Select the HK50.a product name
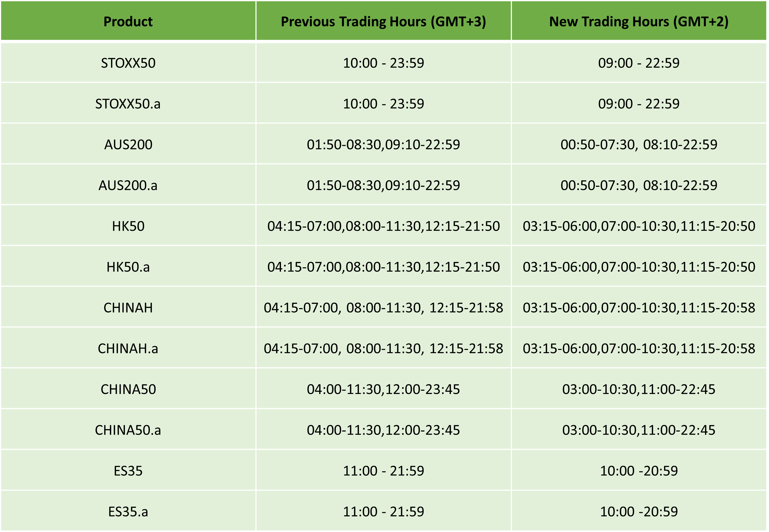This screenshot has height=532, width=769. coord(128,267)
